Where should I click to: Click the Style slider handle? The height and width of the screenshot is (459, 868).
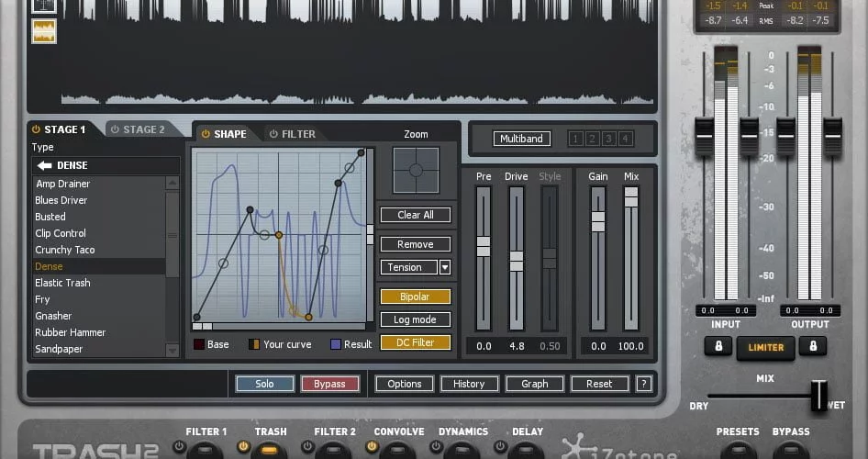tap(549, 259)
